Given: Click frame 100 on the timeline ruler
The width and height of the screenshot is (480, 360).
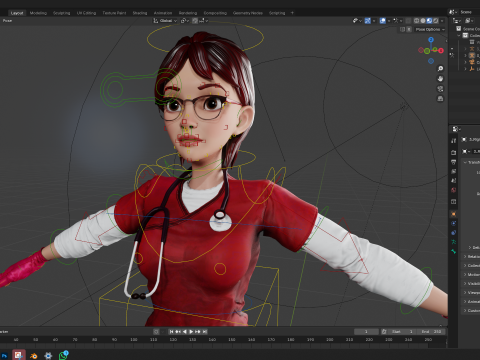Looking at the screenshot, I should pos(134,340).
